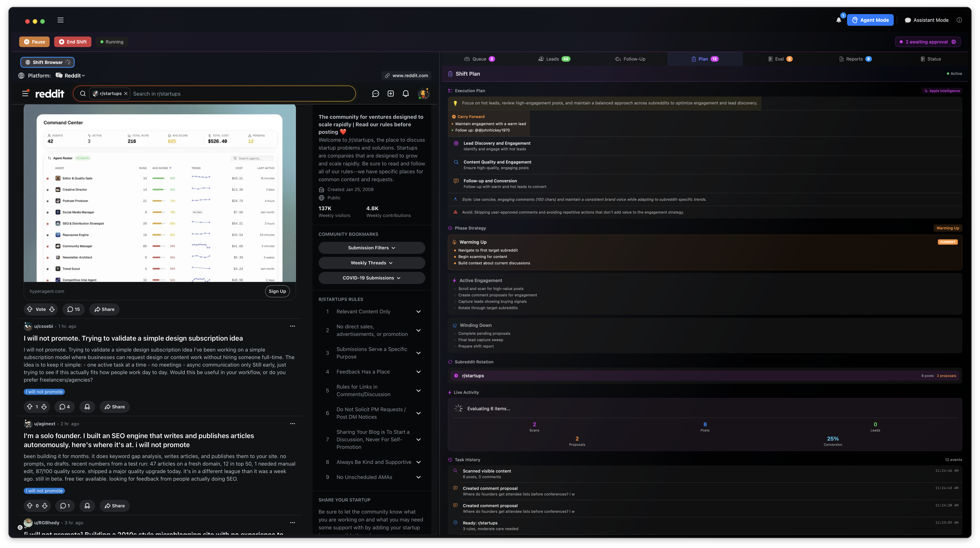Open the sidebar hamburger menu in title bar
Image resolution: width=980 pixels, height=548 pixels.
point(61,20)
